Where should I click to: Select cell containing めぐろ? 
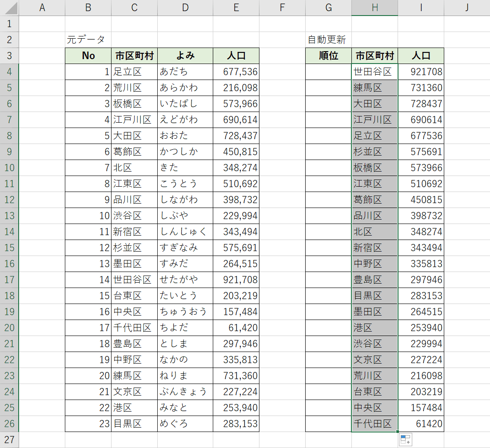[x=185, y=424]
